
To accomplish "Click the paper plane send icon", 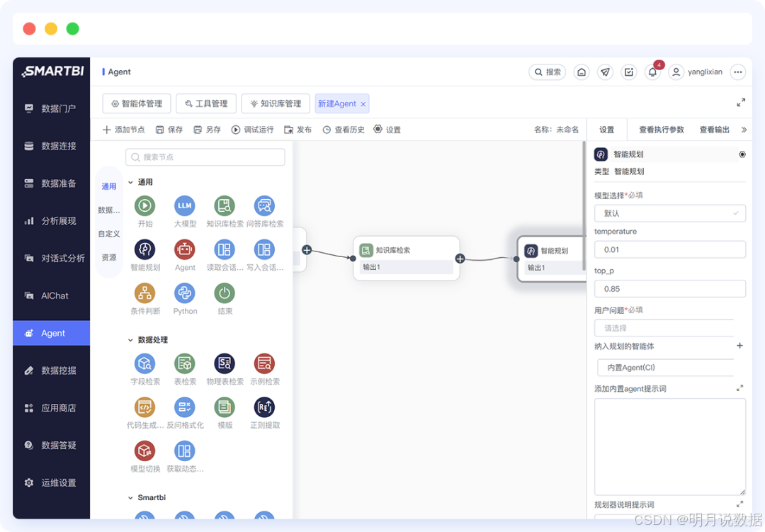I will (x=605, y=72).
